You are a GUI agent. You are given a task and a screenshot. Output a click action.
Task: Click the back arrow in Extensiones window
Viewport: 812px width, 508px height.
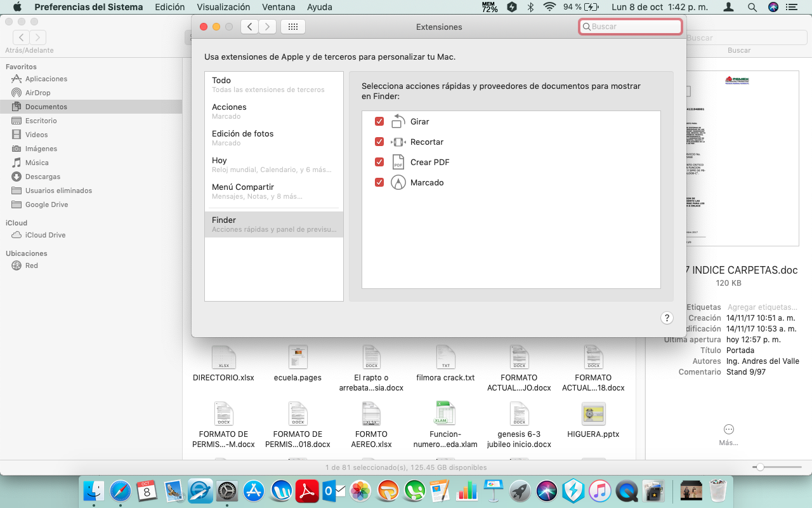pos(249,27)
